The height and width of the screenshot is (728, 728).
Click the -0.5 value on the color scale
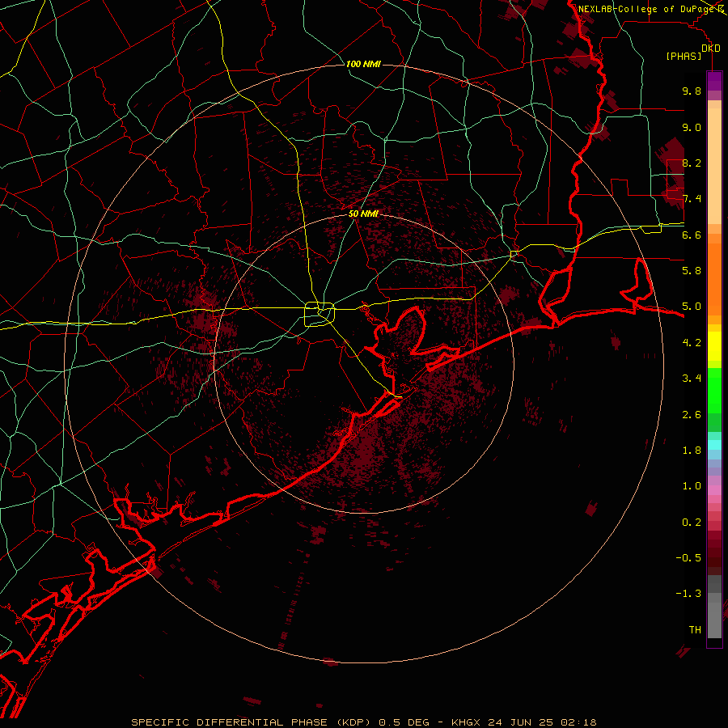[688, 558]
